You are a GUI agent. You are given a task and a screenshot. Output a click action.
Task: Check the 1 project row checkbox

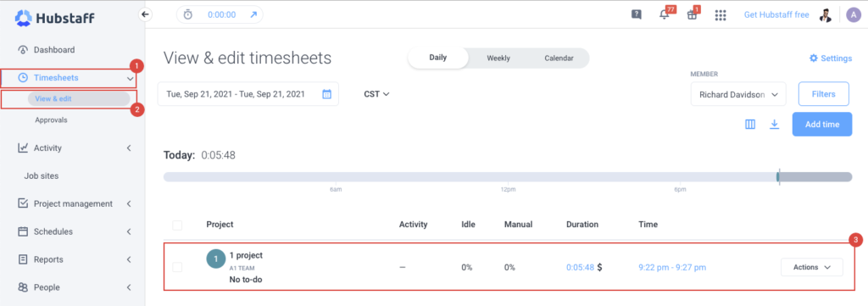point(177,267)
